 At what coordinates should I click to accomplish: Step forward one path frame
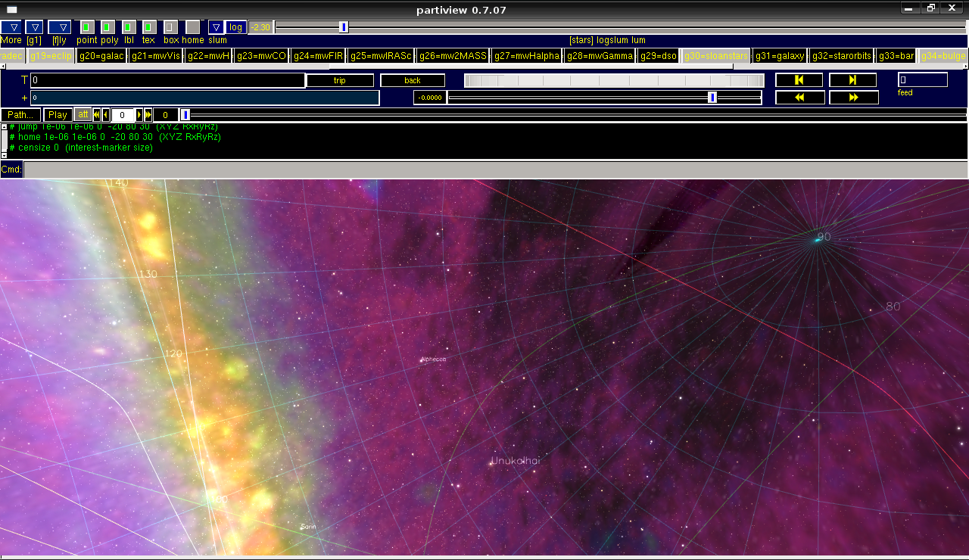click(x=139, y=115)
